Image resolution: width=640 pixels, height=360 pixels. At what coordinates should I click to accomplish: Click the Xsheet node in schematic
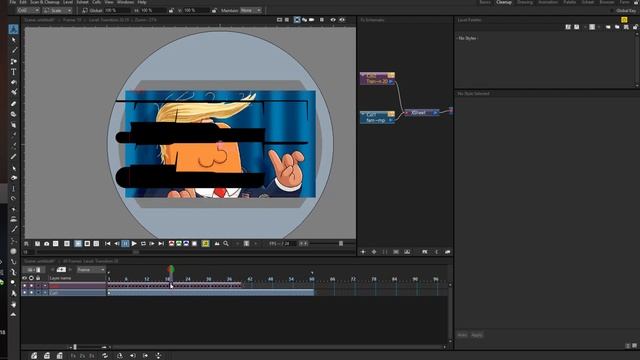point(421,112)
